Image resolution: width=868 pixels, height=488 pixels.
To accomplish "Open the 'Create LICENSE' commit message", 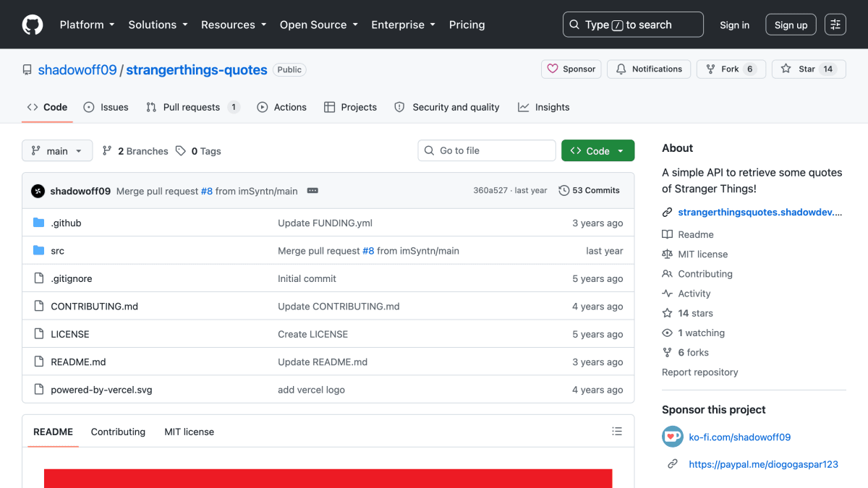I will [x=312, y=334].
